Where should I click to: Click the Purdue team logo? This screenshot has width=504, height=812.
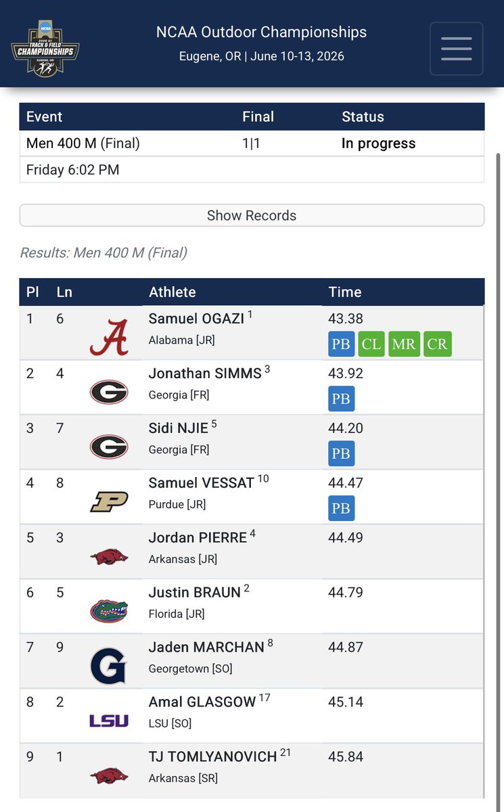click(x=109, y=502)
